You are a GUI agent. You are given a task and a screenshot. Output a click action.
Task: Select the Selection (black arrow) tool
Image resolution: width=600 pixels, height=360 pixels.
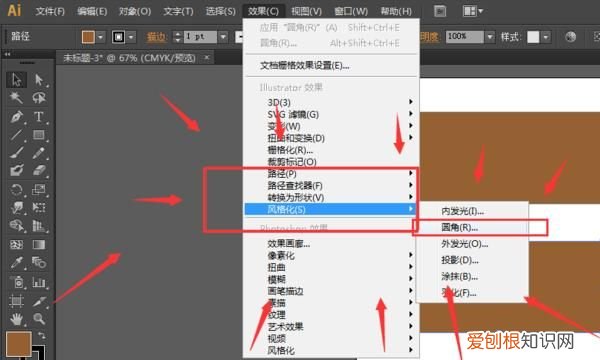click(x=16, y=80)
